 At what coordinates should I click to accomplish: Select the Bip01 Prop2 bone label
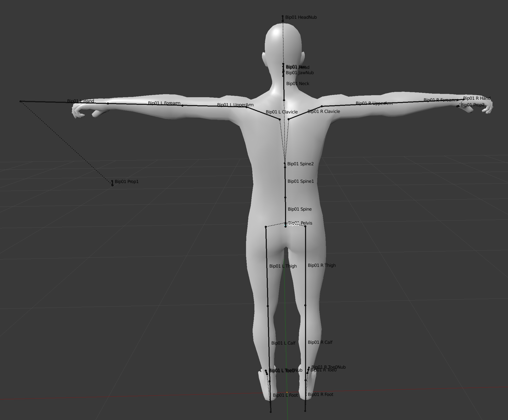[x=473, y=105]
